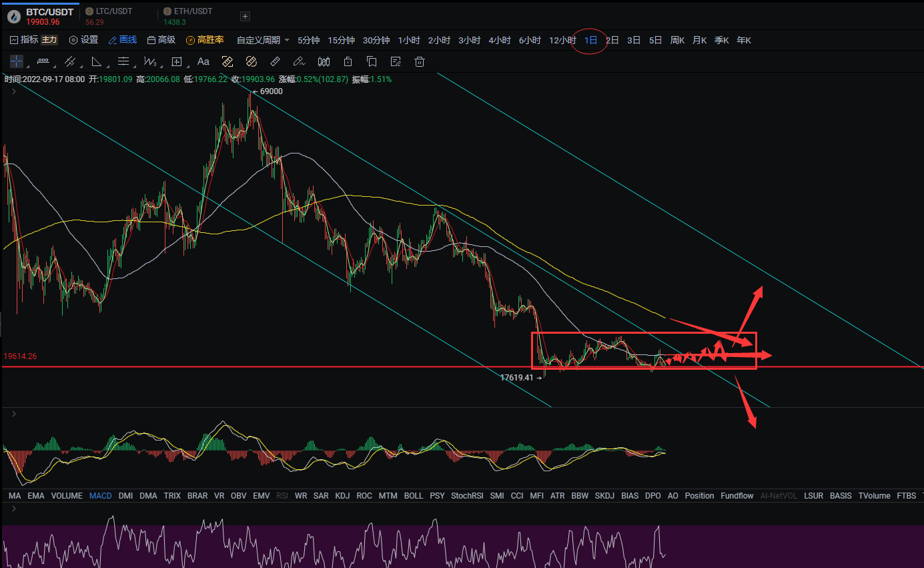Open the 设置 settings
The height and width of the screenshot is (568, 924).
click(x=83, y=40)
